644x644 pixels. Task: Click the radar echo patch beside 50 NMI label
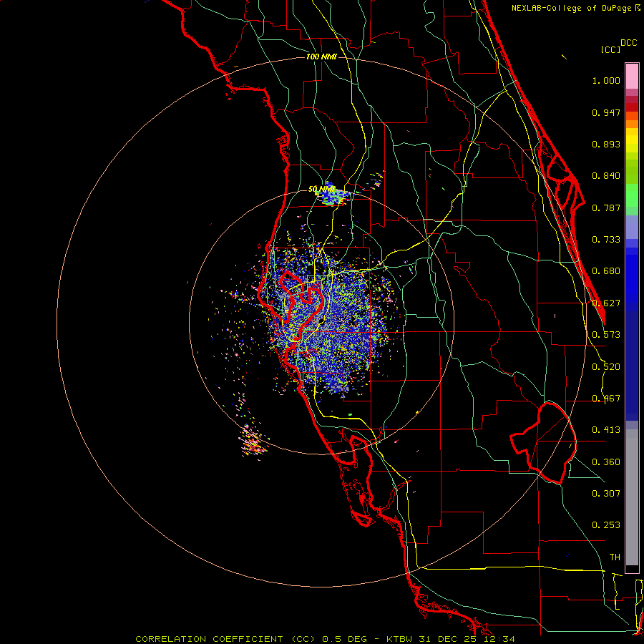332,196
